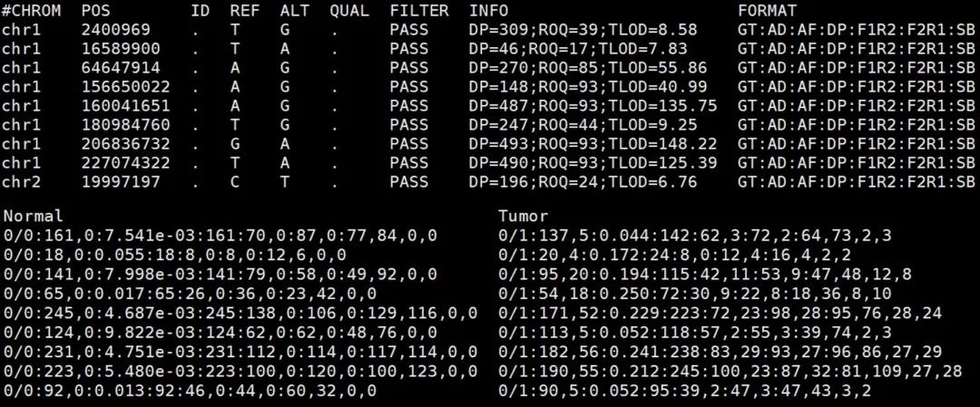Image resolution: width=980 pixels, height=407 pixels.
Task: Click Normal genotype line starting 0/0:18,0
Action: click(x=174, y=255)
